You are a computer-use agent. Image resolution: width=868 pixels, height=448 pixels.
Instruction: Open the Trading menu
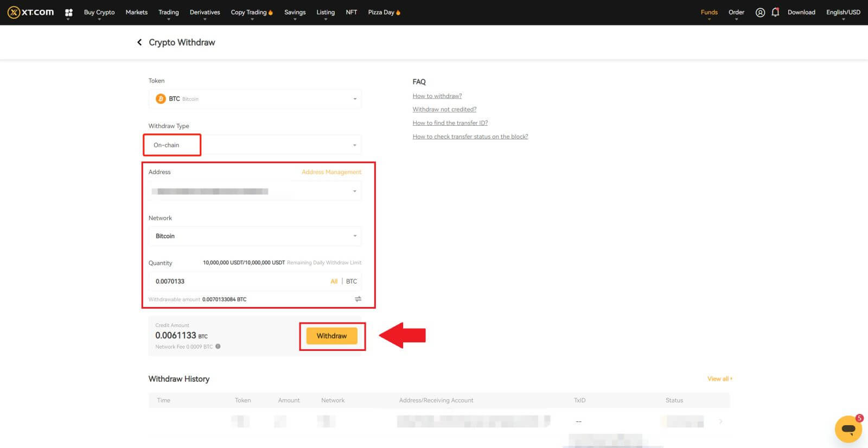click(169, 12)
